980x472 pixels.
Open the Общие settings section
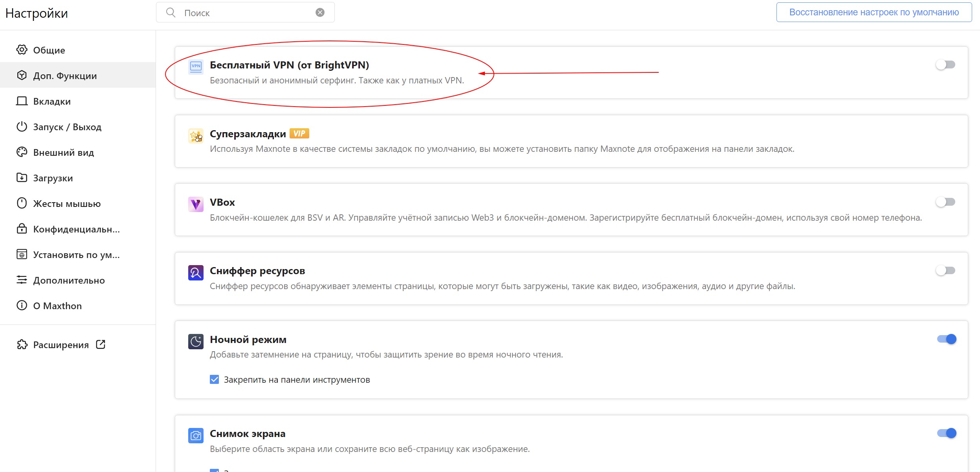[x=49, y=50]
